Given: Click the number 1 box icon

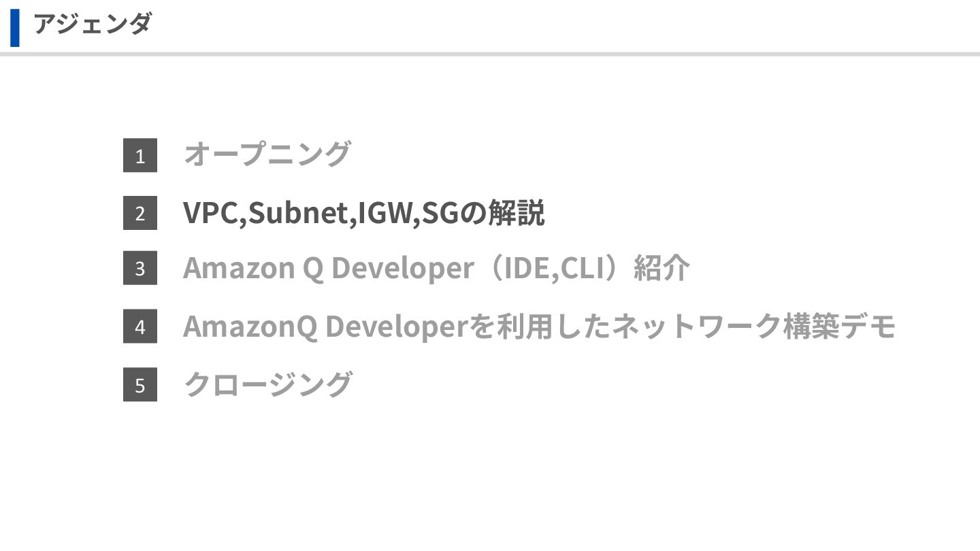Looking at the screenshot, I should click(140, 156).
